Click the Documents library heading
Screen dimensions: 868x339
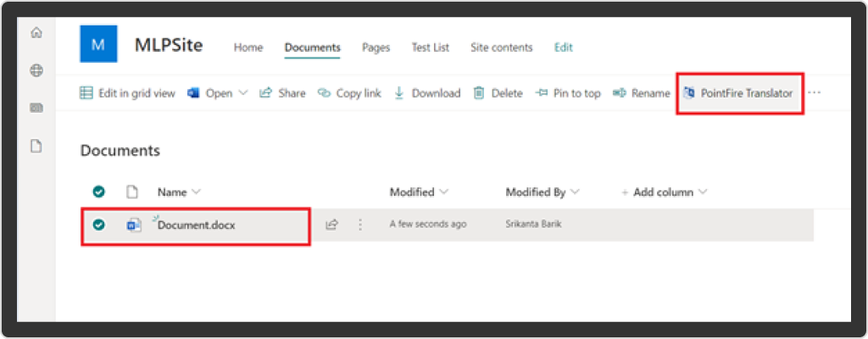(x=120, y=150)
